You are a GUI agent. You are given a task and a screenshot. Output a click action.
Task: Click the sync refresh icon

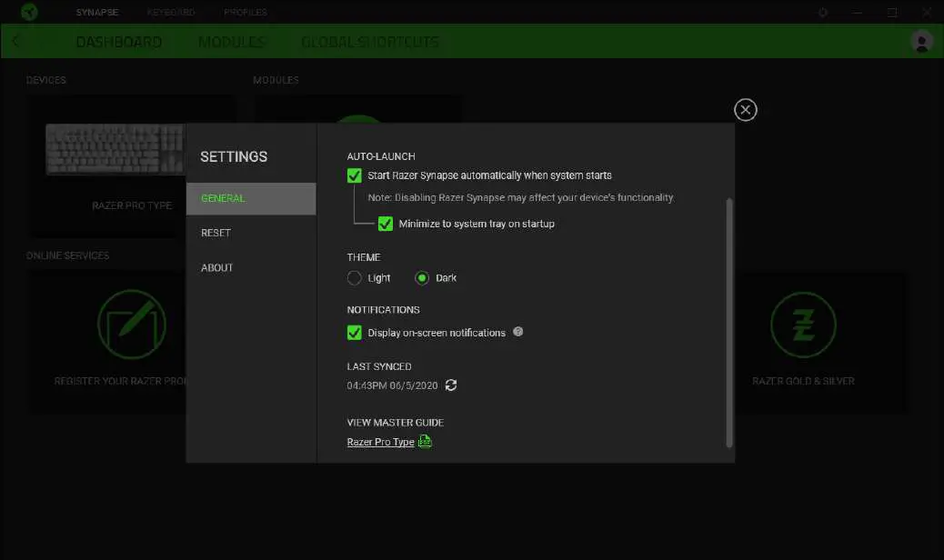pyautogui.click(x=451, y=385)
